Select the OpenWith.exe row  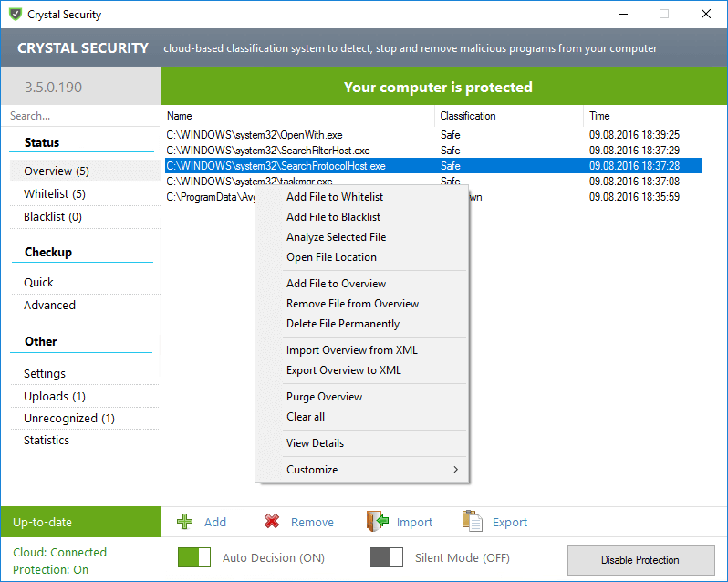coord(433,135)
